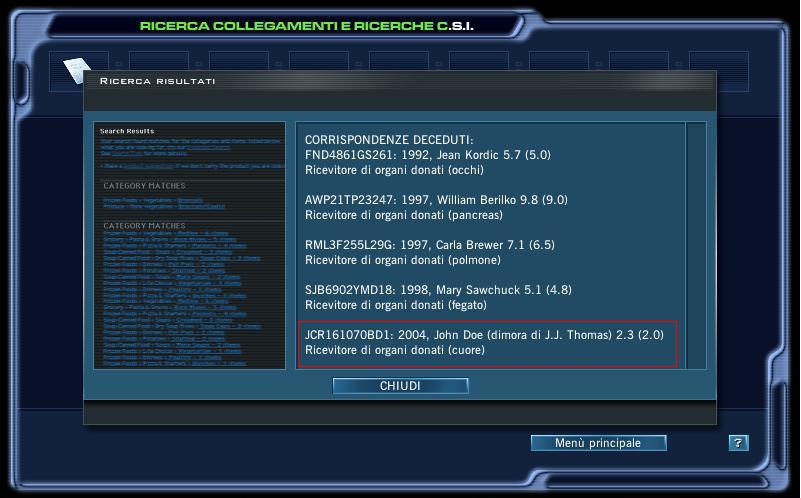Click the question mark help icon
801x498 pixels.
738,443
